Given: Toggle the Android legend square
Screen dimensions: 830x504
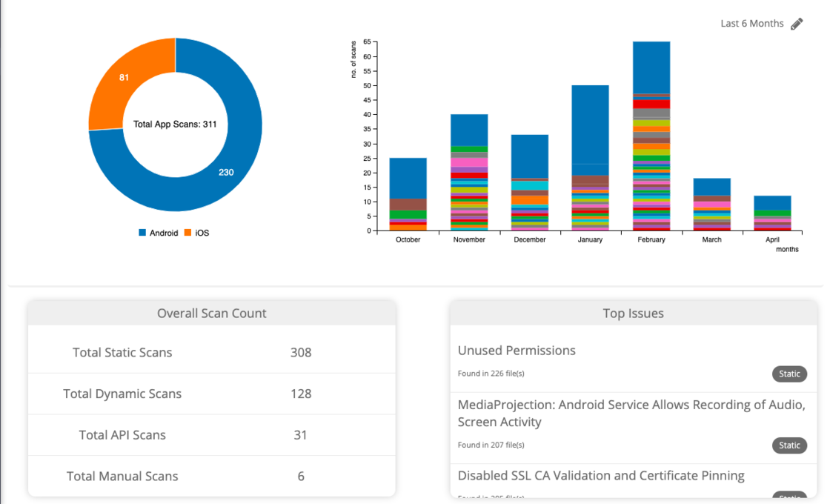Looking at the screenshot, I should tap(142, 233).
